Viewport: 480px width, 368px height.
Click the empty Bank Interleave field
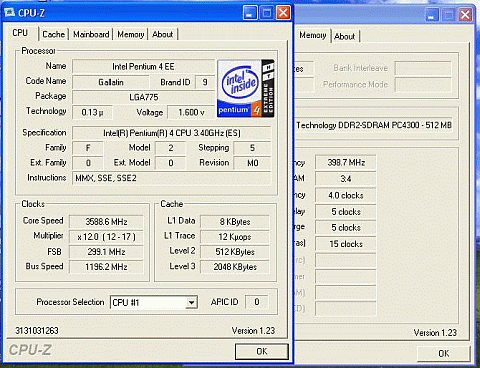(423, 68)
